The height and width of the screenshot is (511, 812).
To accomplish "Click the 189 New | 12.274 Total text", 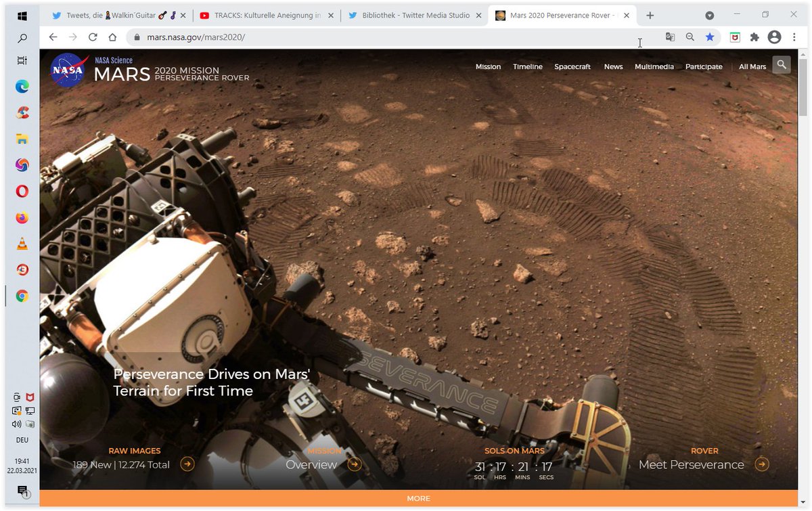I will tap(122, 465).
